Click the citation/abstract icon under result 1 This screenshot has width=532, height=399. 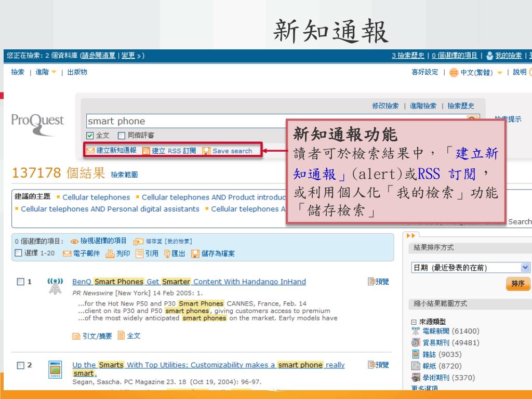76,336
